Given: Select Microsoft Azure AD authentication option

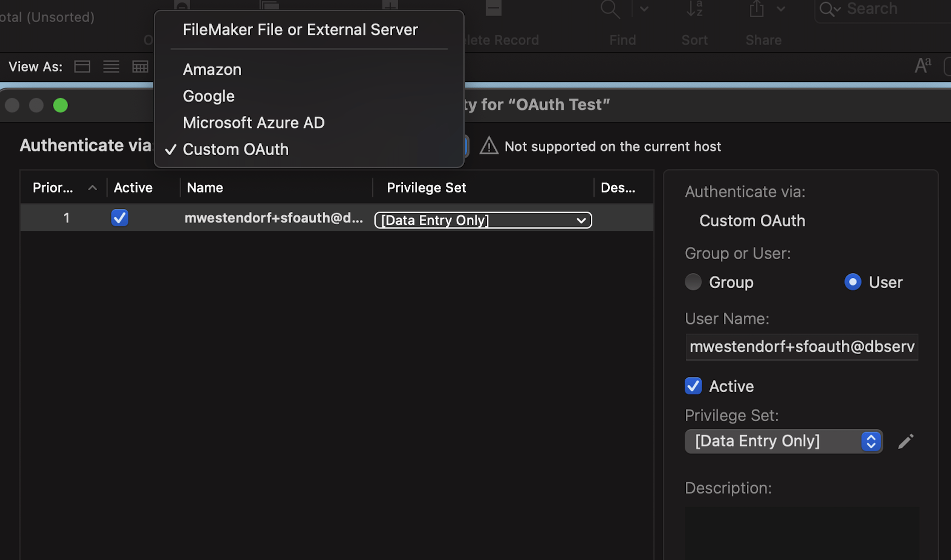Looking at the screenshot, I should tap(254, 122).
